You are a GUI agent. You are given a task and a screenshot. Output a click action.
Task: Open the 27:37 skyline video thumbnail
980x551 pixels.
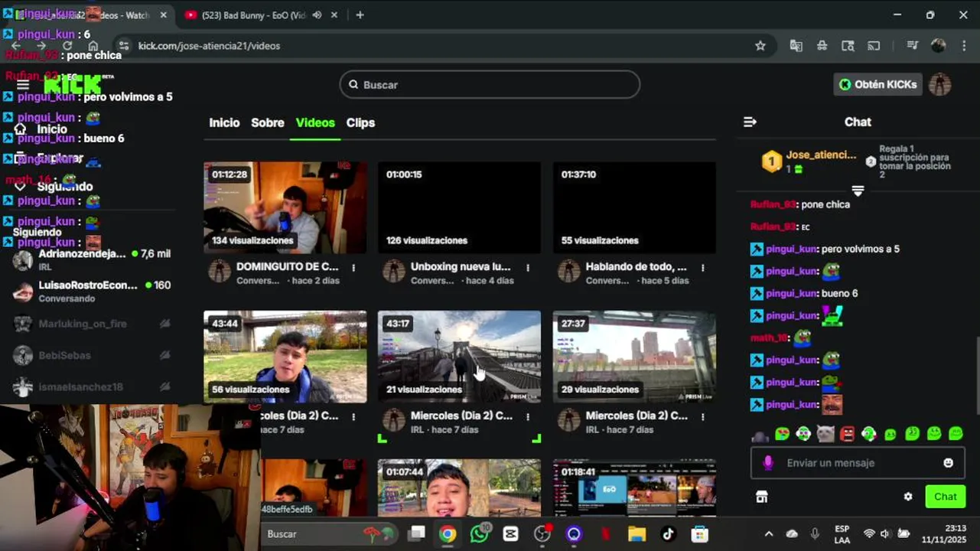click(634, 357)
